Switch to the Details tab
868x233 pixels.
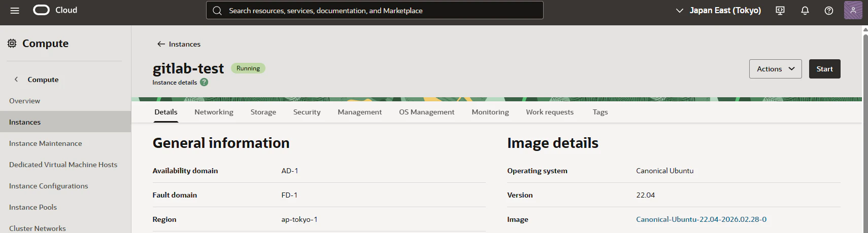pyautogui.click(x=166, y=112)
